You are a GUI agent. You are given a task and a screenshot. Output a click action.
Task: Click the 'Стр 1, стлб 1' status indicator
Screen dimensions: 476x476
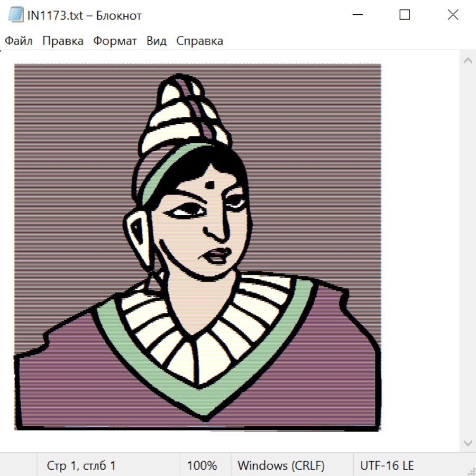tap(81, 466)
